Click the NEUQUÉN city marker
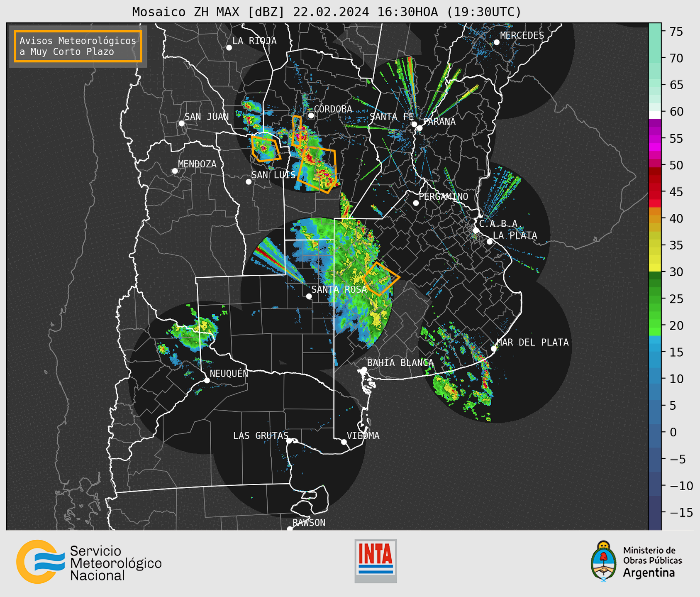Image resolution: width=700 pixels, height=597 pixels. point(207,380)
